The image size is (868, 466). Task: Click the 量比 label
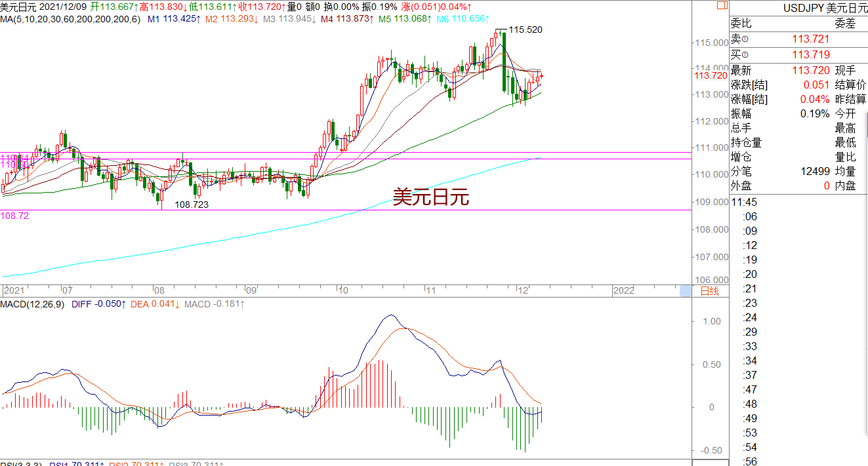(846, 157)
